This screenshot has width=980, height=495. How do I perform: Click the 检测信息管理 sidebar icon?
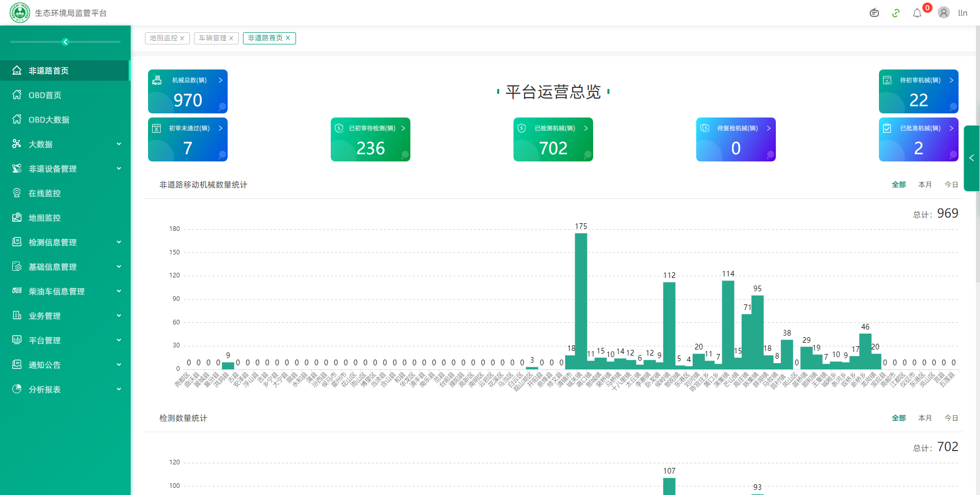pos(17,242)
